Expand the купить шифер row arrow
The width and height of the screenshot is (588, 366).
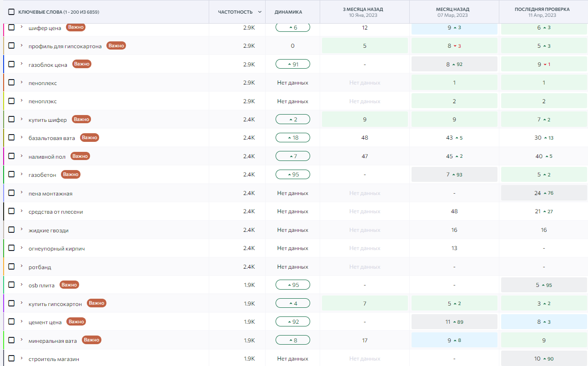tap(21, 119)
